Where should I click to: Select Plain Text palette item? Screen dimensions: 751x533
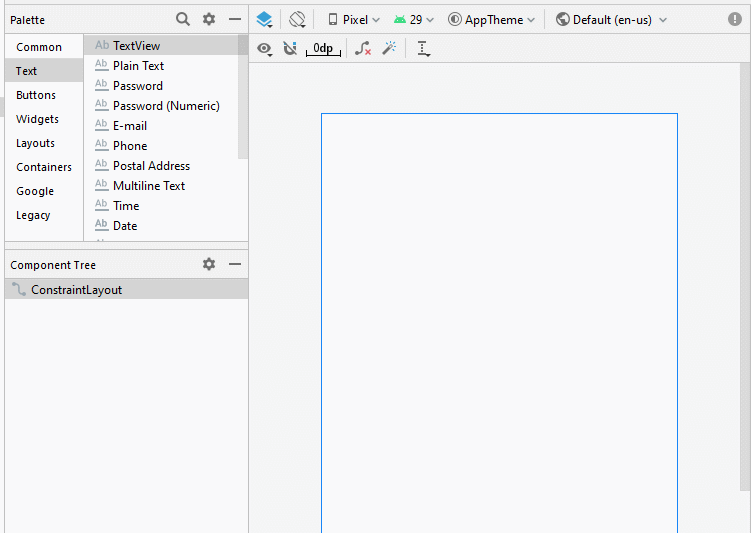tap(161, 66)
